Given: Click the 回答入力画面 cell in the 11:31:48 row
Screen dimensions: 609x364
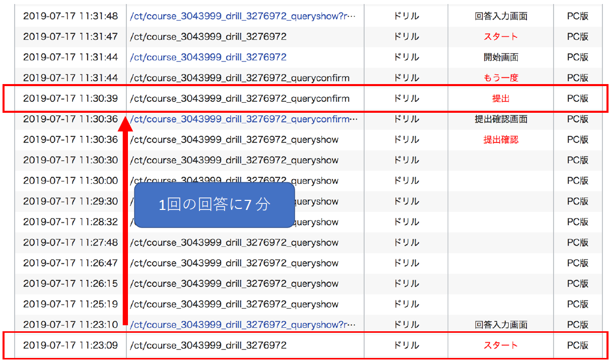Looking at the screenshot, I should [501, 16].
